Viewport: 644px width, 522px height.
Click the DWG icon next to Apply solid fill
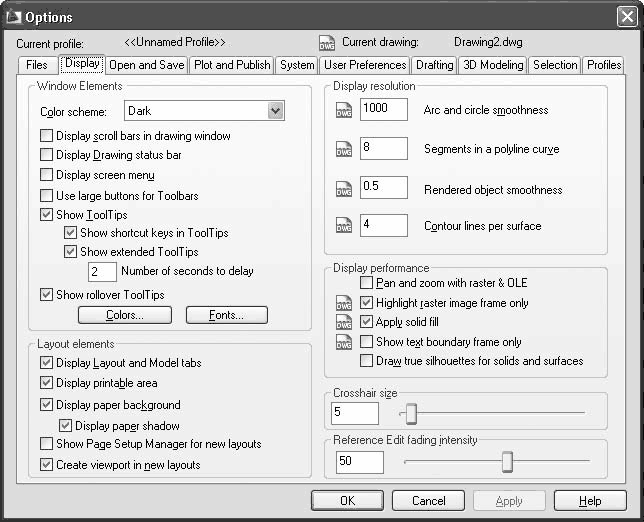tap(344, 322)
